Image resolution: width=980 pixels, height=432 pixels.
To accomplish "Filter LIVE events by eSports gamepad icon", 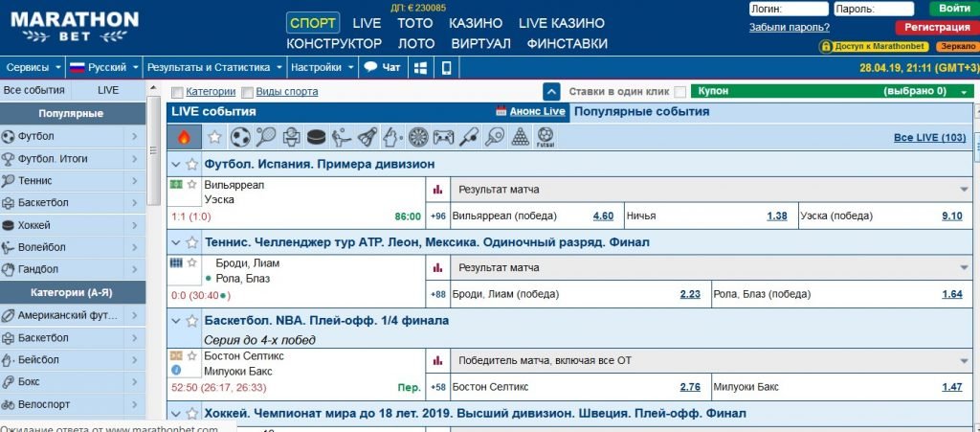I will click(444, 137).
